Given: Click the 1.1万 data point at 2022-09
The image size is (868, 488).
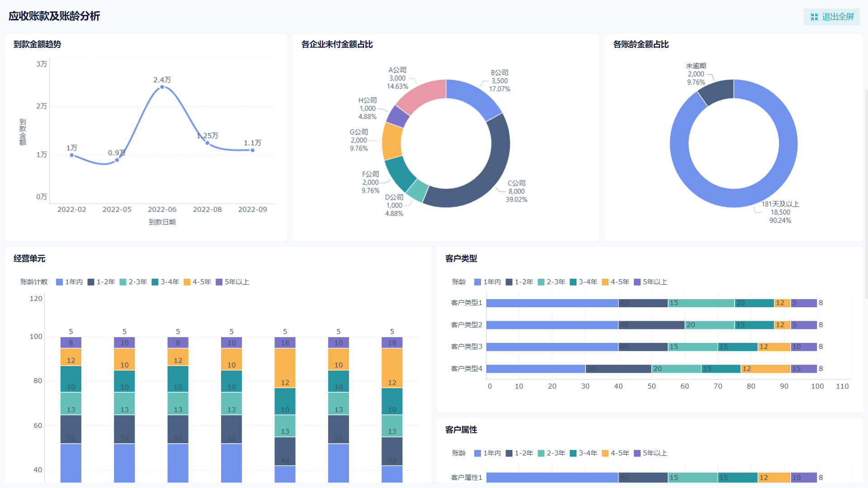Looking at the screenshot, I should click(x=253, y=150).
